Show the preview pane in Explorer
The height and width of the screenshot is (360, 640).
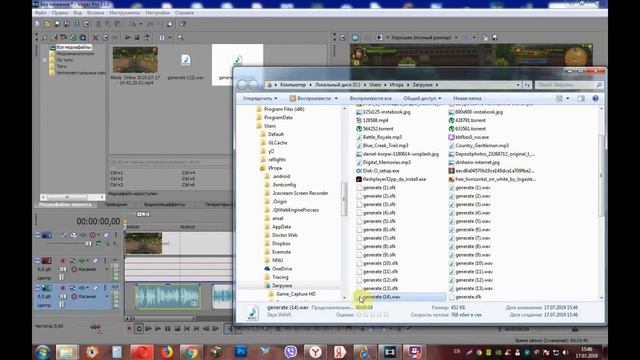coord(581,98)
